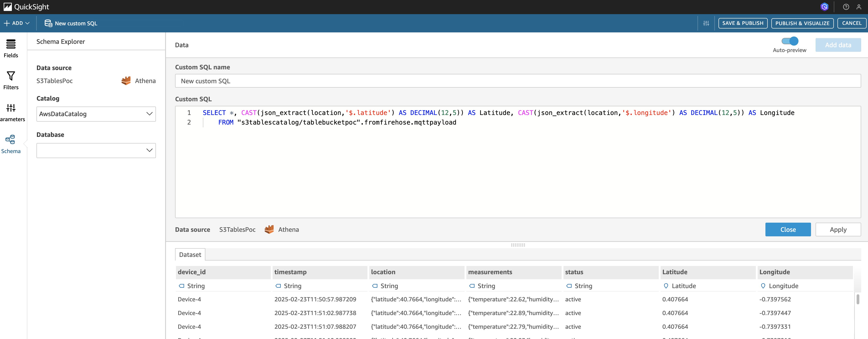Viewport: 868px width, 339px height.
Task: Click the Custom SQL name field
Action: coord(518,81)
